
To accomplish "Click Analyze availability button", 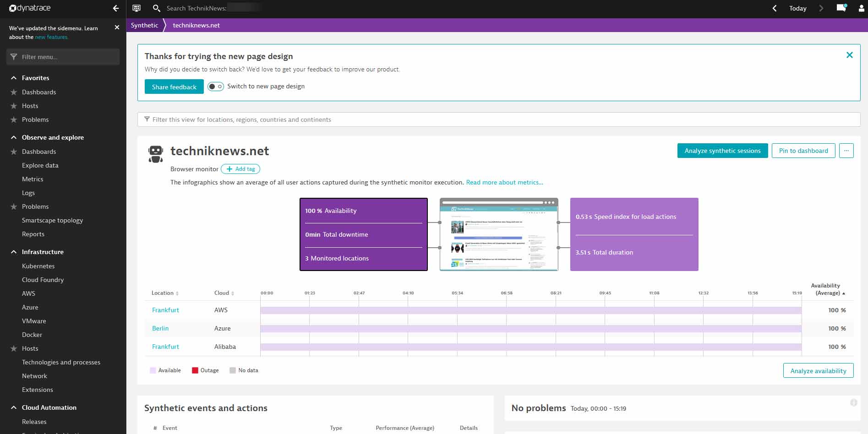I will [818, 370].
